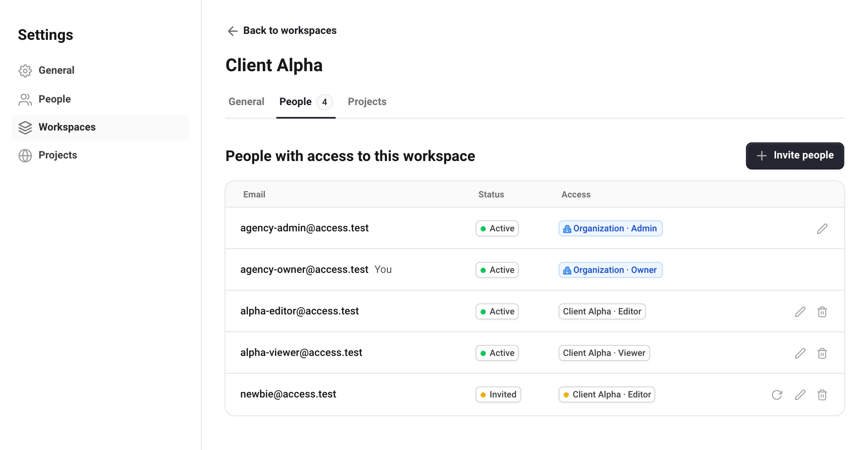
Task: Click the Invite people button
Action: 795,156
